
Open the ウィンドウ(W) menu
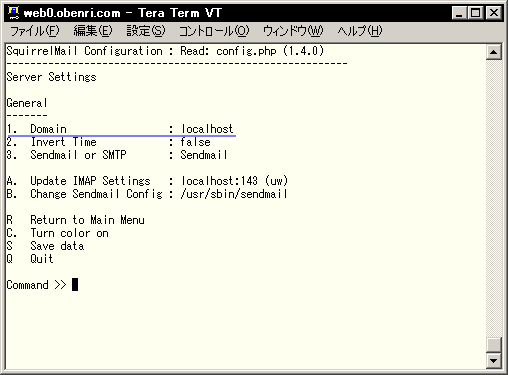point(293,31)
